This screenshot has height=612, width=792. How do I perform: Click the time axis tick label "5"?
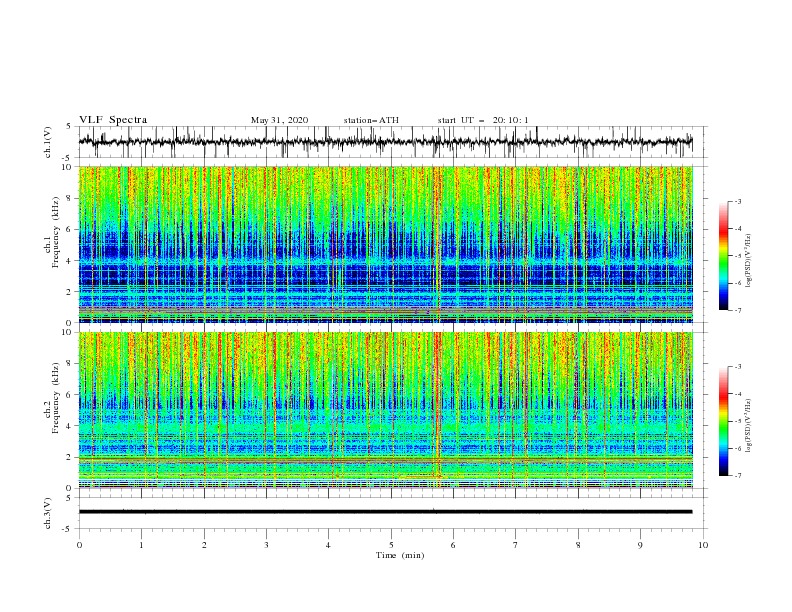(391, 545)
